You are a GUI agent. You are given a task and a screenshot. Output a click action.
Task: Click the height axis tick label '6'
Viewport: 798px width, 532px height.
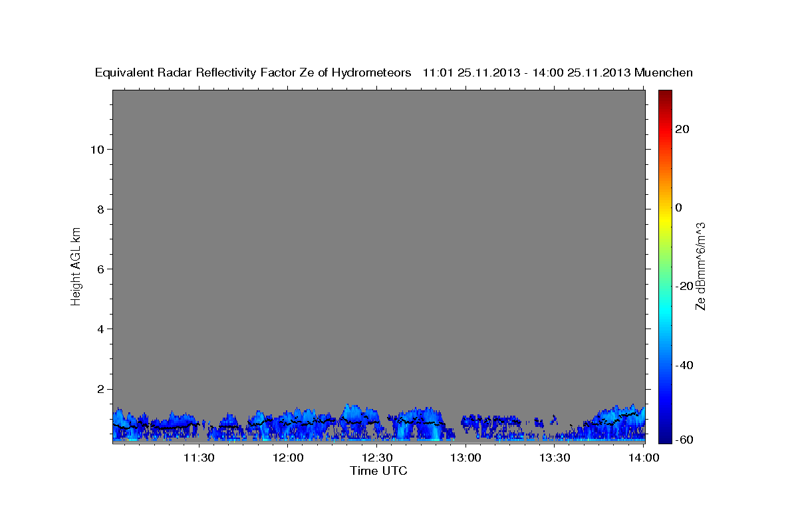[x=101, y=269]
